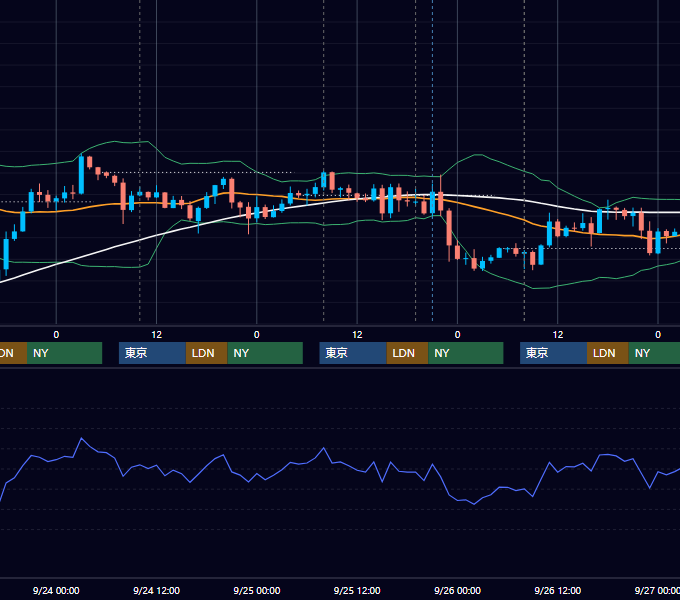Select the LDN session block for 9/26
Screen dimensions: 680x600
608,353
